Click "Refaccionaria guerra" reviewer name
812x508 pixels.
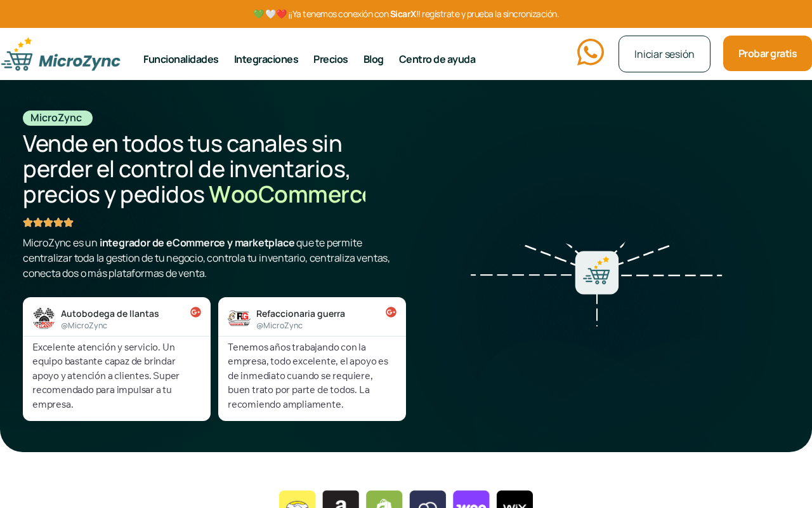(x=301, y=314)
